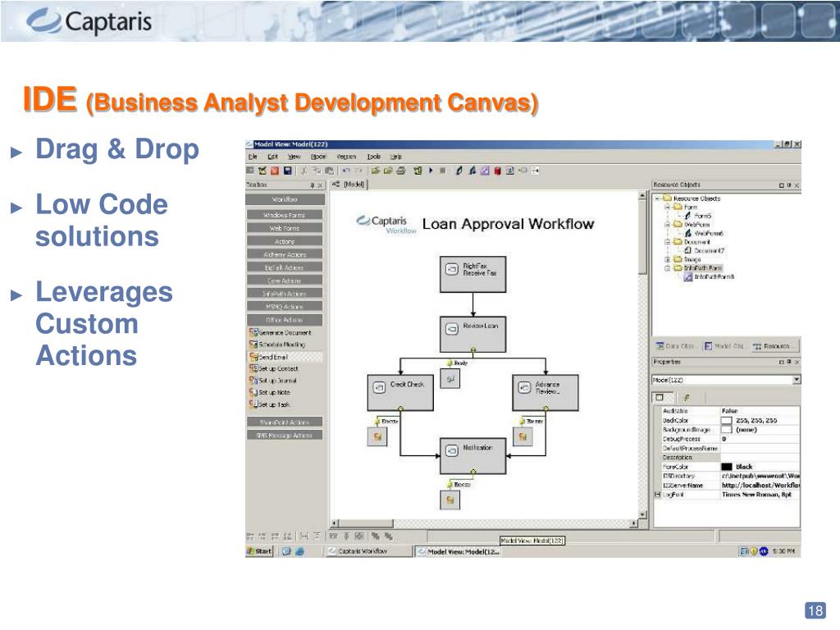Click the Advance Review workflow node

(x=546, y=393)
